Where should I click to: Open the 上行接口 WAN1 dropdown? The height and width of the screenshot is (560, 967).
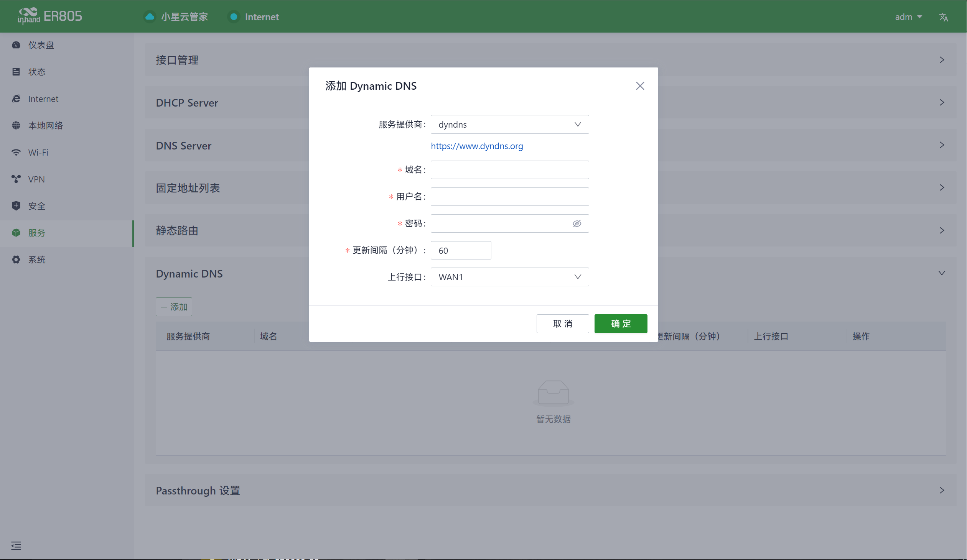tap(509, 277)
